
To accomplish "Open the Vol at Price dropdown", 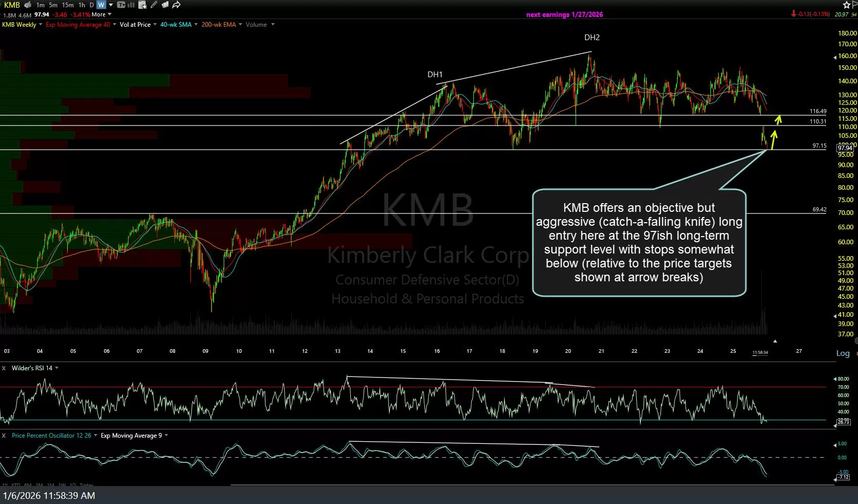I will (155, 25).
